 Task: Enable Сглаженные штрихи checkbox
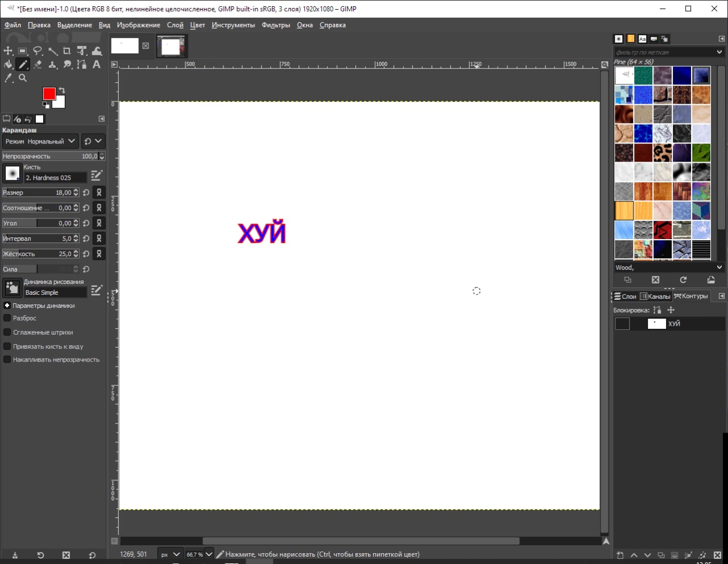tap(7, 332)
